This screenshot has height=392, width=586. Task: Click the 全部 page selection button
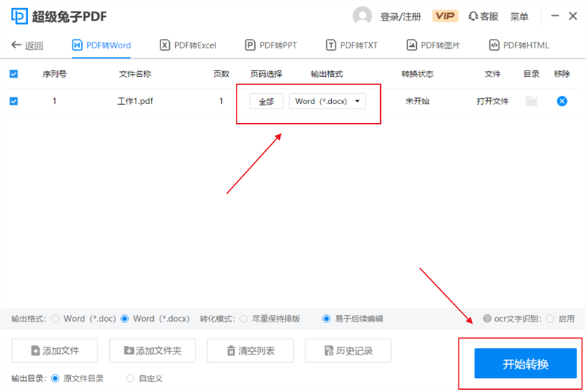point(267,101)
